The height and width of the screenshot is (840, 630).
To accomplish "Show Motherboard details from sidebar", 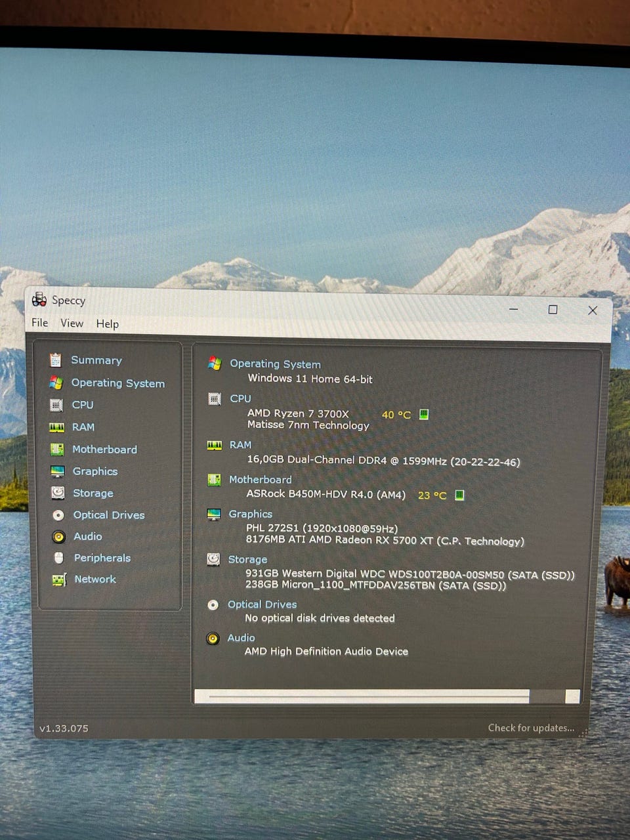I will pyautogui.click(x=104, y=450).
